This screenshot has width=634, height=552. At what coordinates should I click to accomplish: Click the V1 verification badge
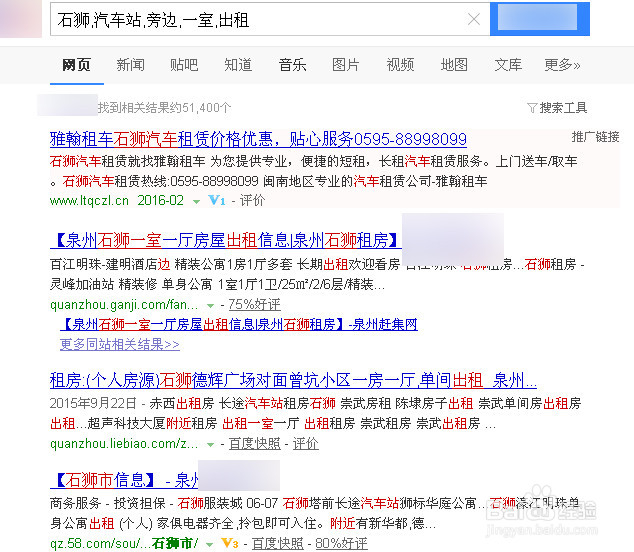(217, 200)
